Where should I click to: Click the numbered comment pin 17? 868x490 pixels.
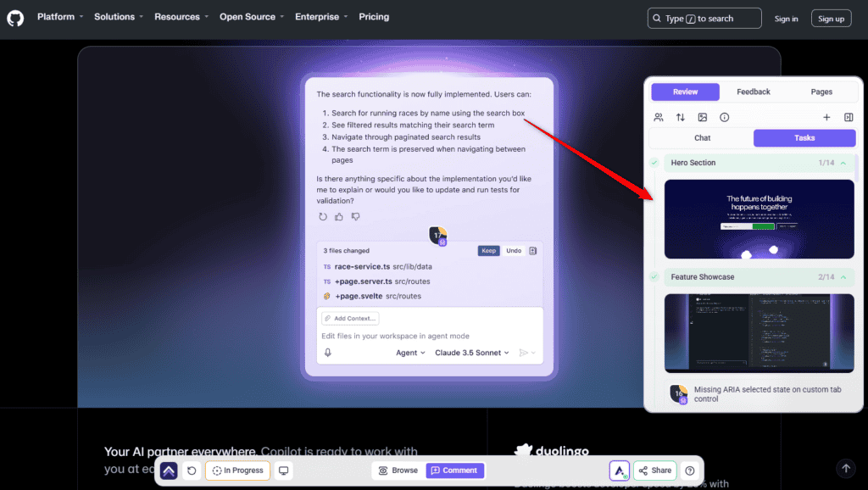click(x=438, y=236)
